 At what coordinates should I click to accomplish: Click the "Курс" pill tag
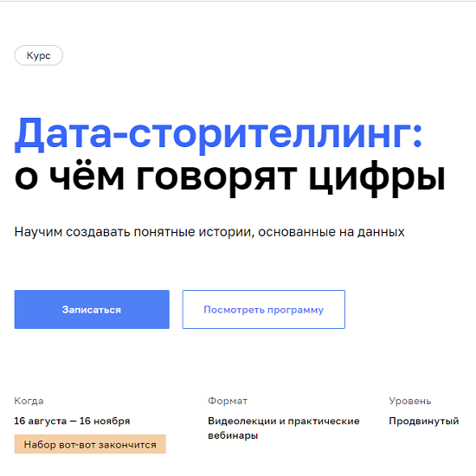(x=39, y=55)
